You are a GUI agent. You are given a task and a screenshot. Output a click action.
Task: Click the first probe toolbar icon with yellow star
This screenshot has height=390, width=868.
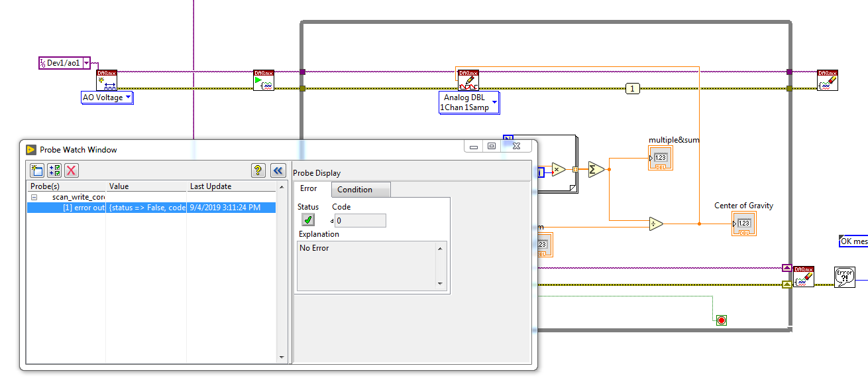pos(36,170)
